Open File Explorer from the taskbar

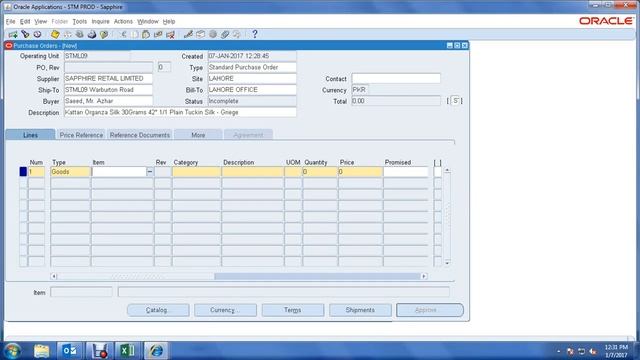(41, 350)
